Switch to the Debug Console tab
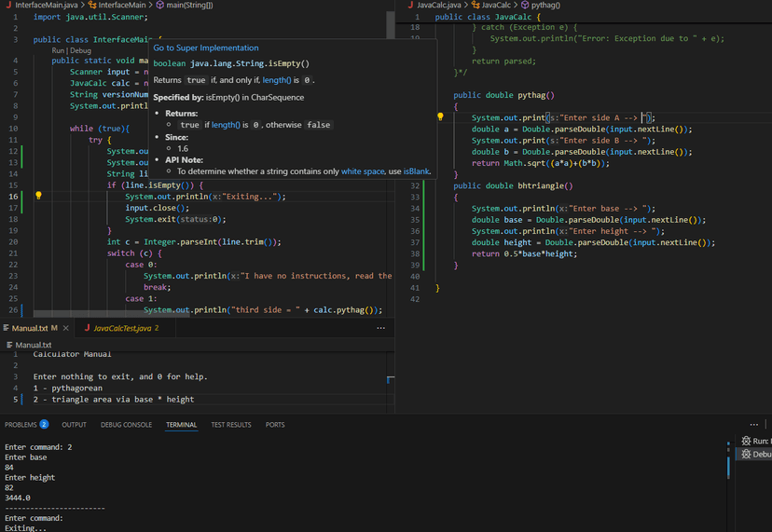Viewport: 772px width, 532px height. tap(126, 425)
